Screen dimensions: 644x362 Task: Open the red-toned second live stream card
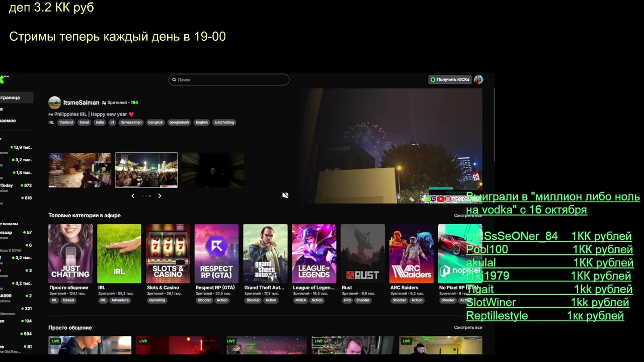coord(178,345)
